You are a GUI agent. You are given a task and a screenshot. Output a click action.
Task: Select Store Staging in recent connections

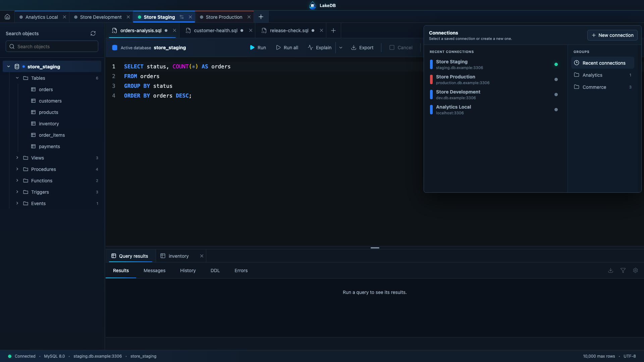[495, 64]
